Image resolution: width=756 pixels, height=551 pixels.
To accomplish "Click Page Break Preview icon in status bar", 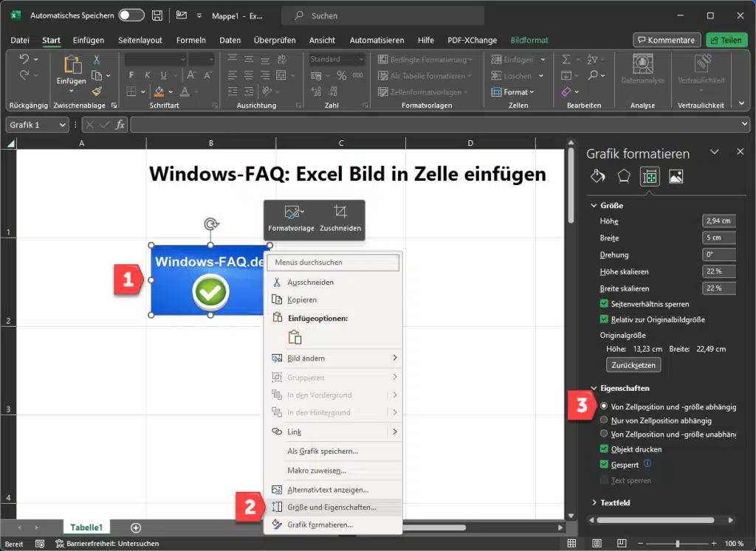I will (622, 544).
